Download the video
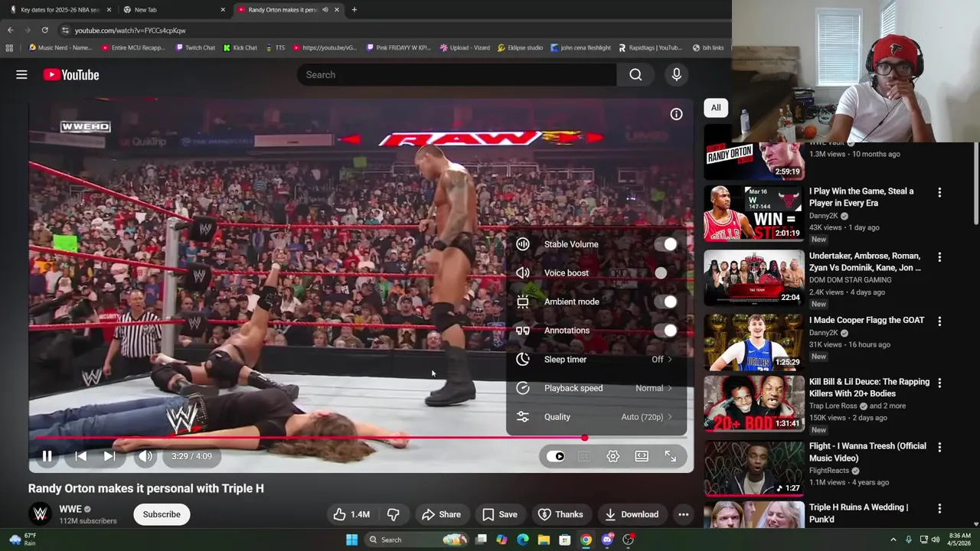Viewport: 980px width, 551px height. coord(632,514)
